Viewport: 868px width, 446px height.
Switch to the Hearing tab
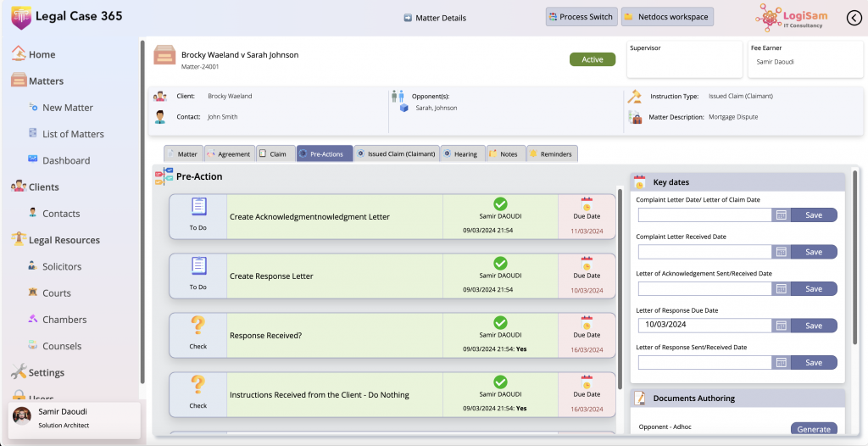[x=460, y=154]
